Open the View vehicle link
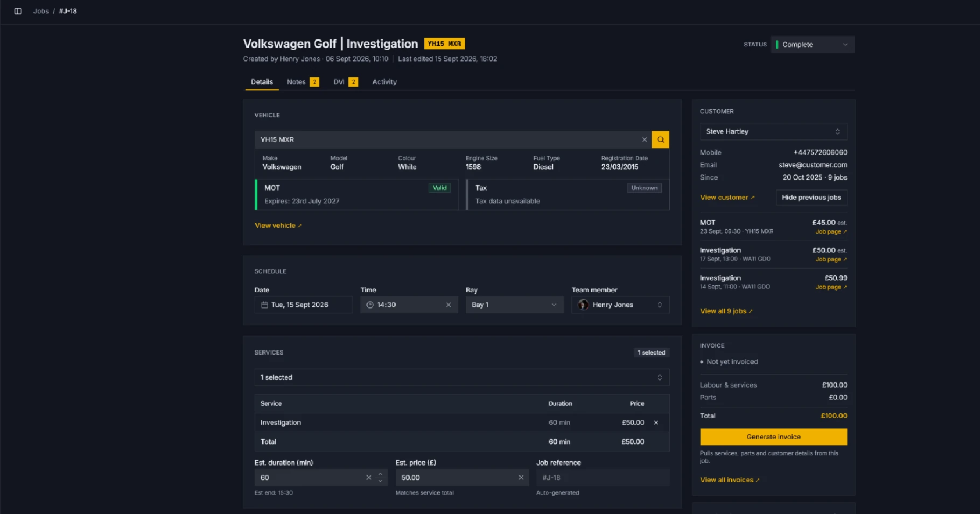 278,226
